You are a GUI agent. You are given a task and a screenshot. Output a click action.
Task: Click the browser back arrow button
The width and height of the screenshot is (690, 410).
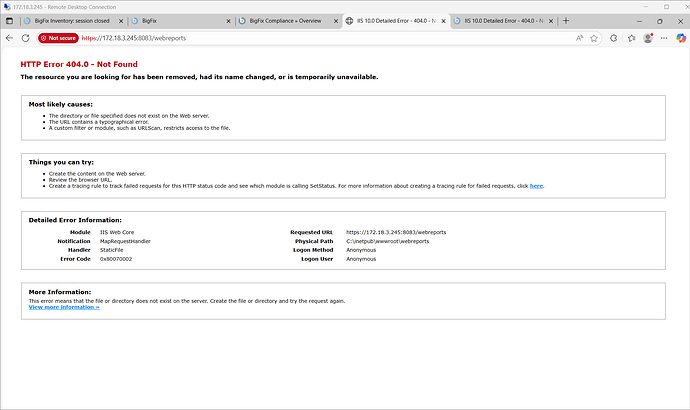(x=10, y=38)
